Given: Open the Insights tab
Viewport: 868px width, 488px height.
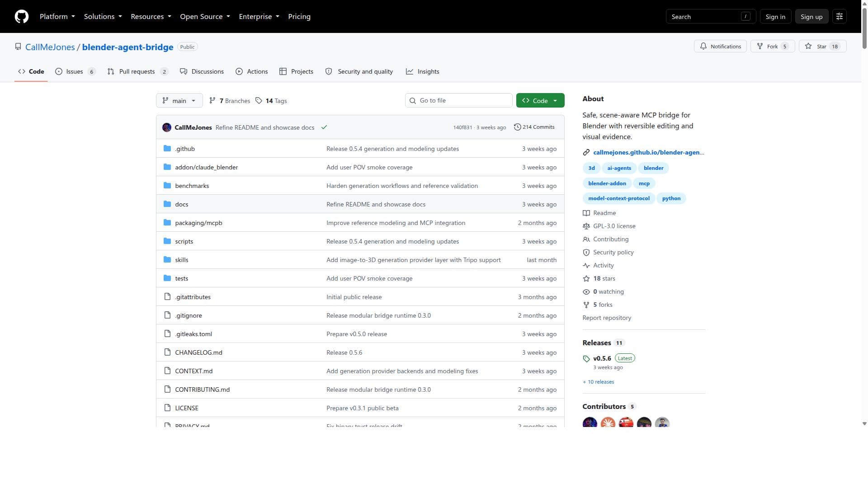Looking at the screenshot, I should coord(423,72).
